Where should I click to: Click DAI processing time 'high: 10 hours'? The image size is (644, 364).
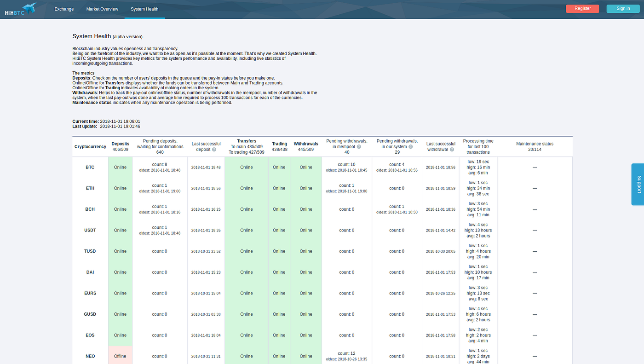tap(478, 272)
